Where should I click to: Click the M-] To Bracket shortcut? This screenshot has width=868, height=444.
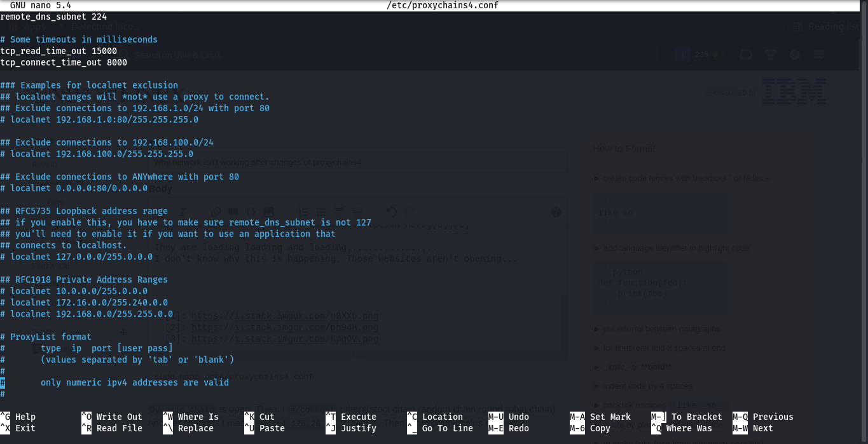tap(687, 417)
